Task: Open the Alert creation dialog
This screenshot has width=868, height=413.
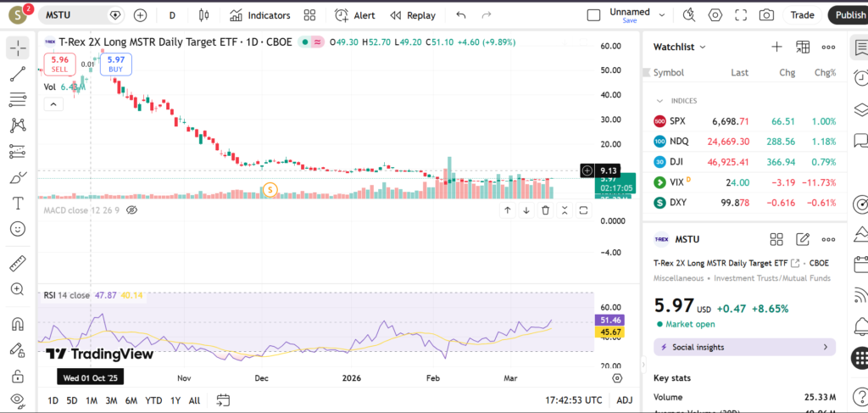Action: pyautogui.click(x=354, y=15)
